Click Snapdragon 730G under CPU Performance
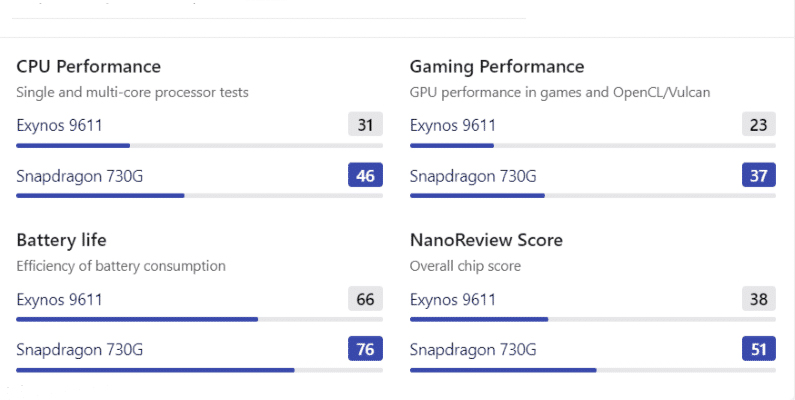This screenshot has width=795, height=400. (79, 176)
